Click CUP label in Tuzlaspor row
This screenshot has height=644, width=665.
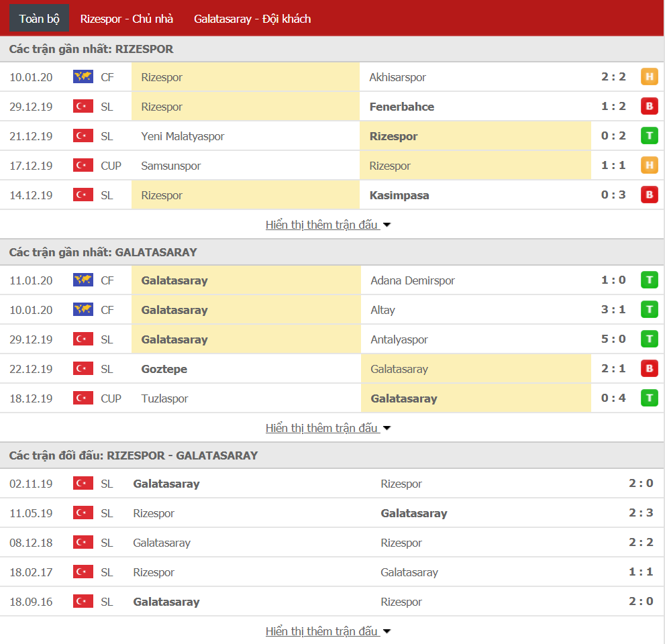[111, 398]
